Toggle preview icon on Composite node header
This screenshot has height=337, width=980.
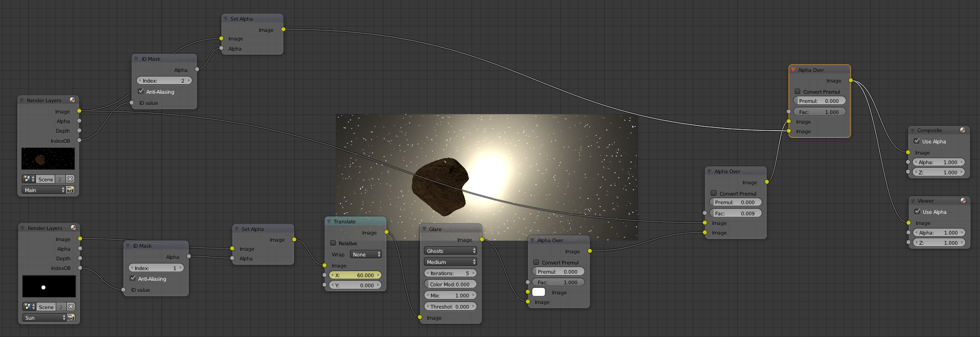[962, 130]
